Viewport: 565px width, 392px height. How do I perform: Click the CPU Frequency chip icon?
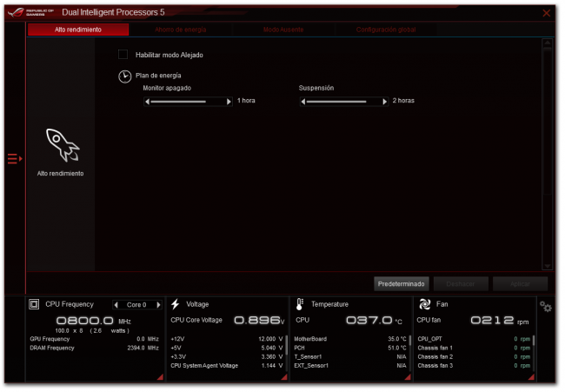coord(34,304)
